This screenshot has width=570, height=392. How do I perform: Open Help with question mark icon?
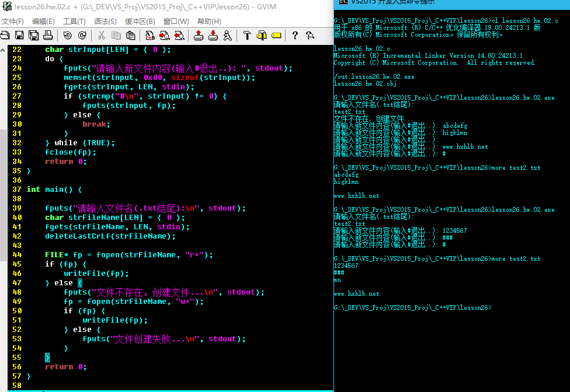coord(295,36)
